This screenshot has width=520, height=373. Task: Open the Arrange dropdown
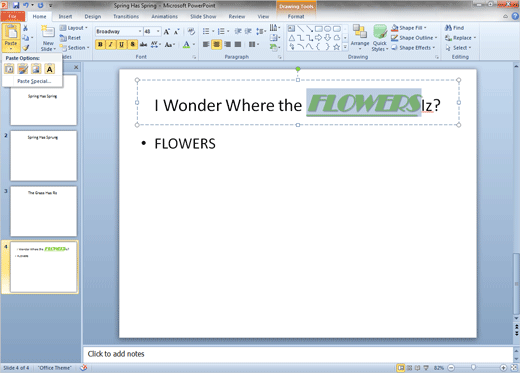[x=360, y=37]
